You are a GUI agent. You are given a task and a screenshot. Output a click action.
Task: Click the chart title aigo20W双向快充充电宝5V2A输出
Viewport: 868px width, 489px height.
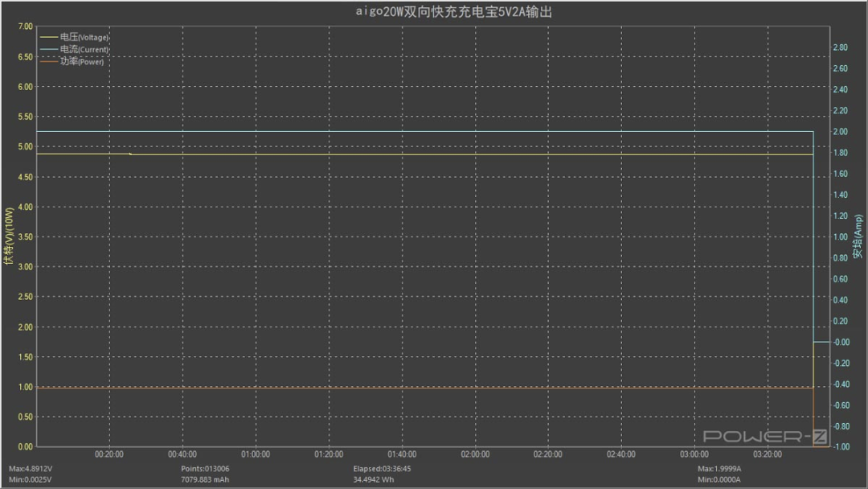pos(453,11)
